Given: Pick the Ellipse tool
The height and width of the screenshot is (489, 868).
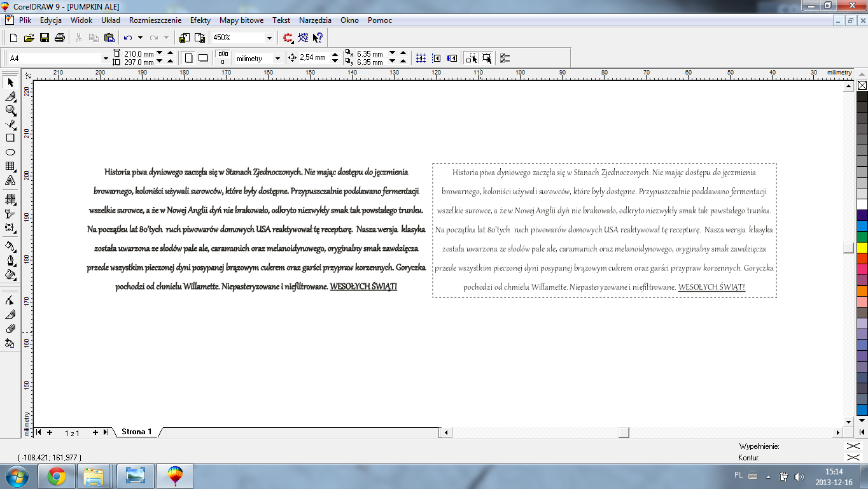Looking at the screenshot, I should coord(10,152).
